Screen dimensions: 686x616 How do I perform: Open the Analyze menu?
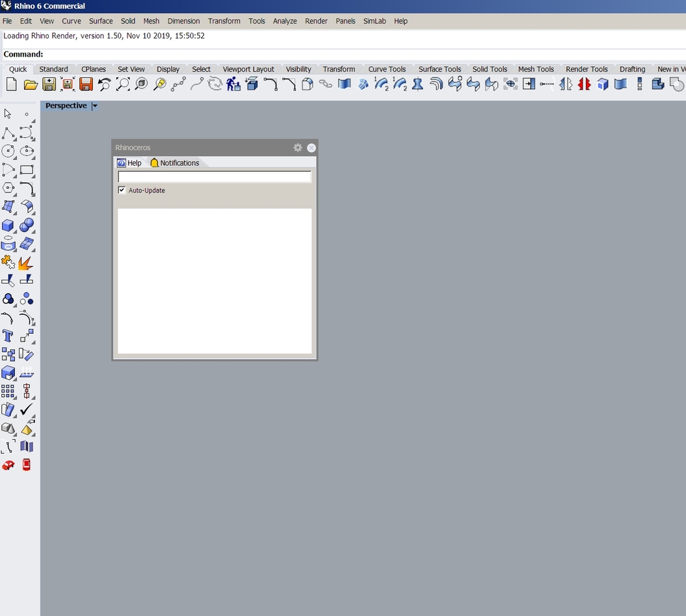(285, 21)
